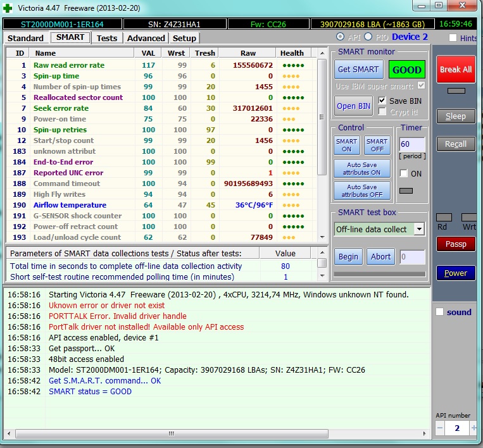Toggle Use IBM super smart checkbox
This screenshot has width=483, height=448.
pyautogui.click(x=421, y=85)
